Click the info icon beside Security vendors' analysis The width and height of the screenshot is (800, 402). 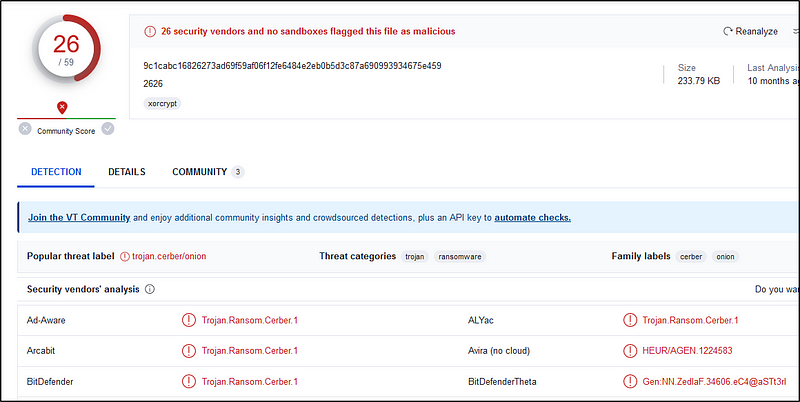point(150,289)
